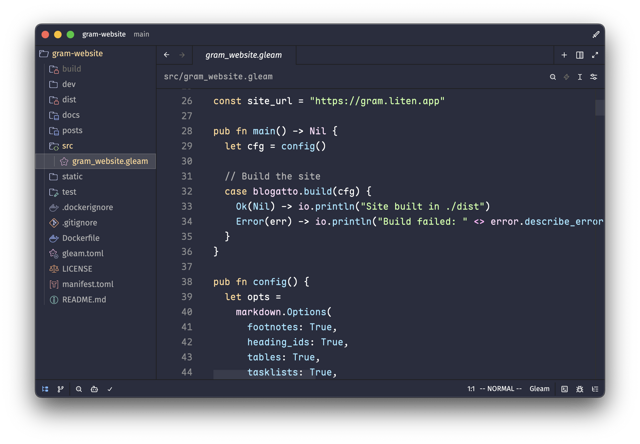Go back with left arrow
Screen dimensions: 640x444
(x=167, y=55)
